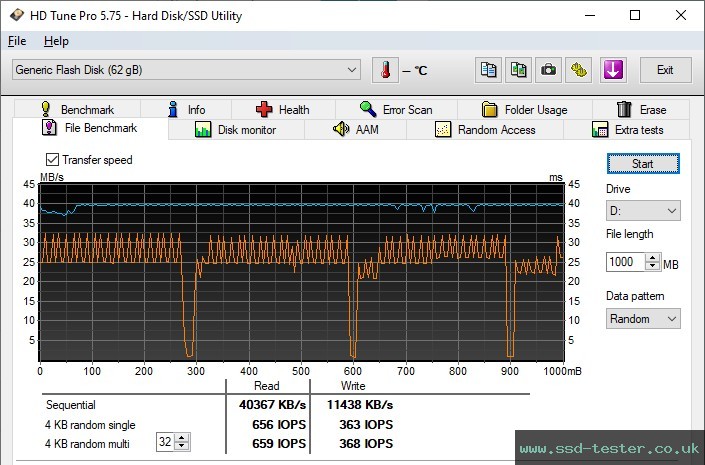
Task: Copy info to clipboard toolbar icon
Action: 488,70
